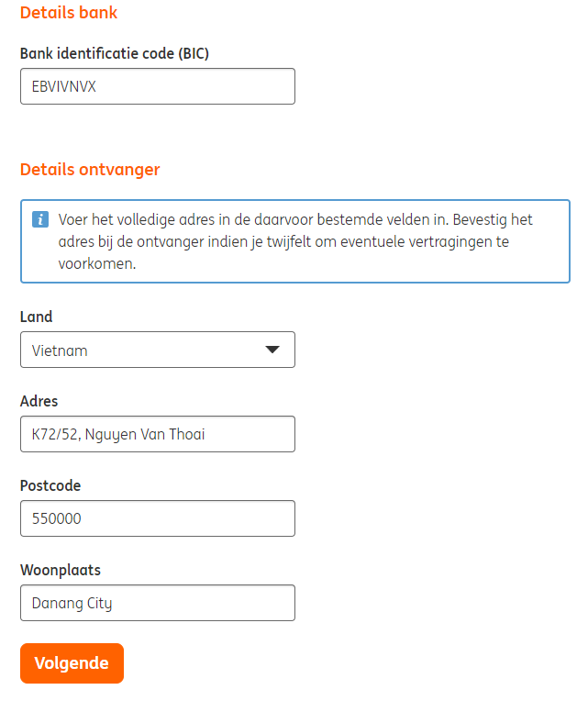588x712 pixels.
Task: Click the EBVIVNVX text in the BIC field
Action: (63, 86)
